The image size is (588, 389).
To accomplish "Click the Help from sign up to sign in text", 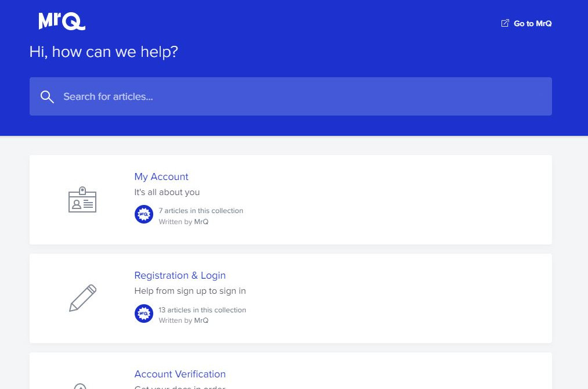I will coord(190,291).
